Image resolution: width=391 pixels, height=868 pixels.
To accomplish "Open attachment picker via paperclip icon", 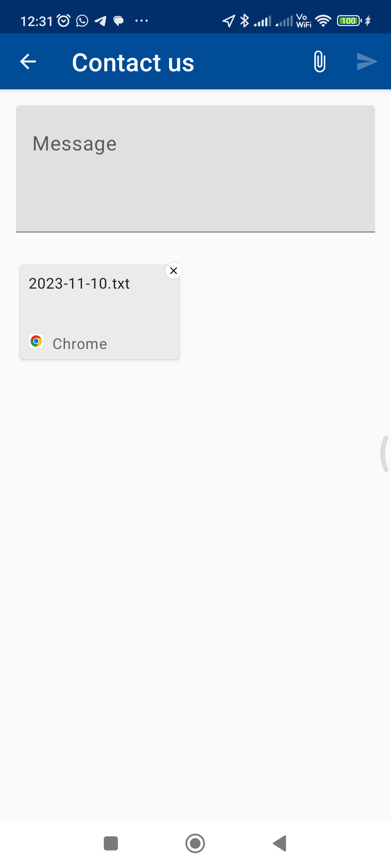I will click(320, 61).
